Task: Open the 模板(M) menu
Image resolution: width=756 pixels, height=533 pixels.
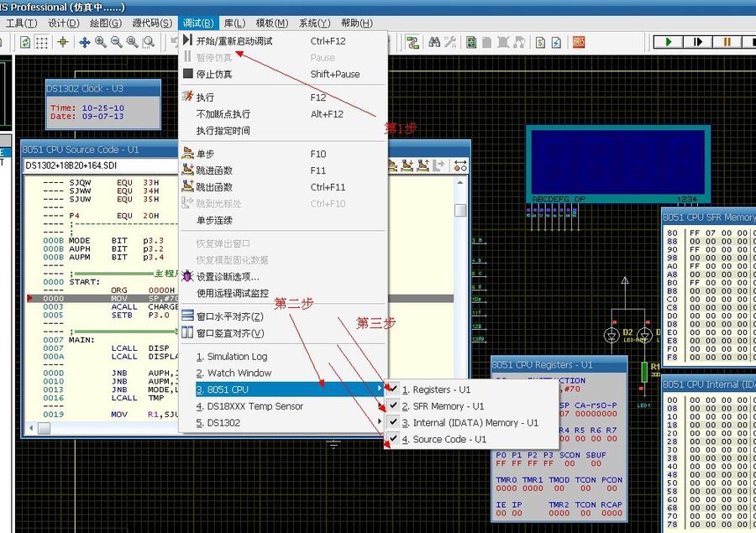Action: click(273, 23)
